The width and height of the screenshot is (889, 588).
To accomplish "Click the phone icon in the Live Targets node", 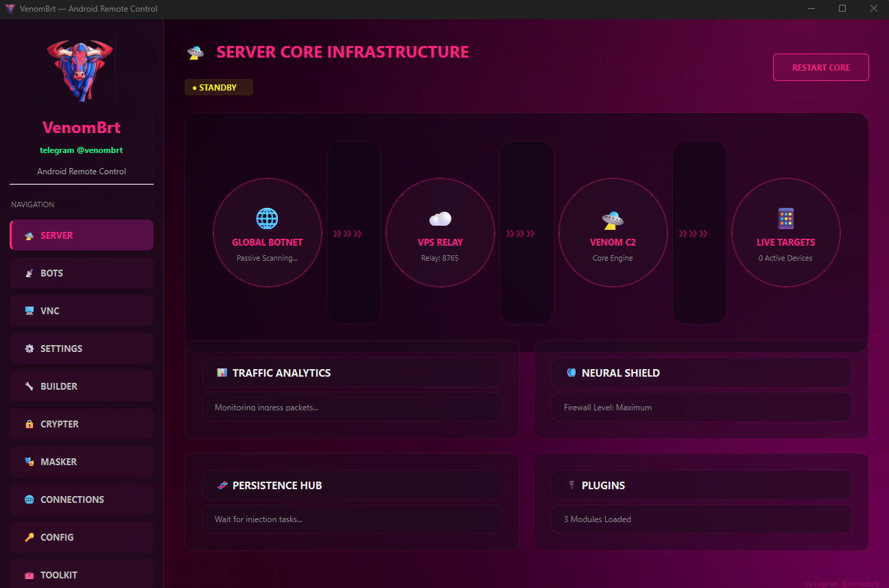I will tap(785, 219).
